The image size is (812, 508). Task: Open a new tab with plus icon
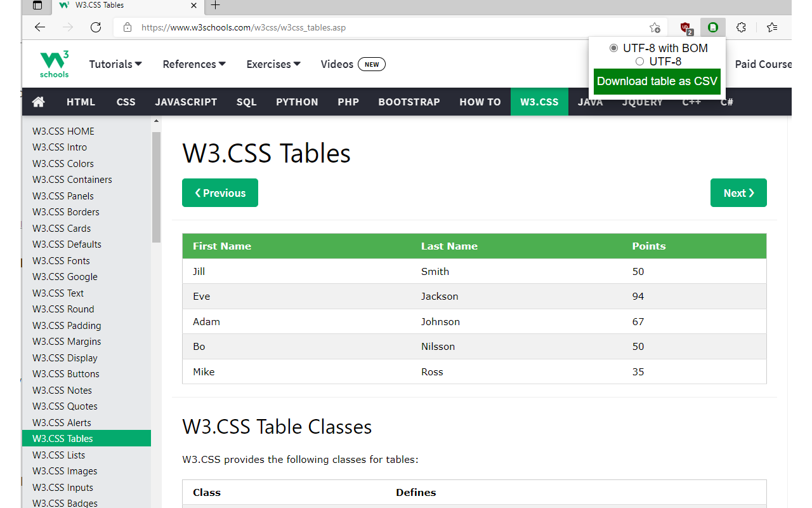(215, 5)
